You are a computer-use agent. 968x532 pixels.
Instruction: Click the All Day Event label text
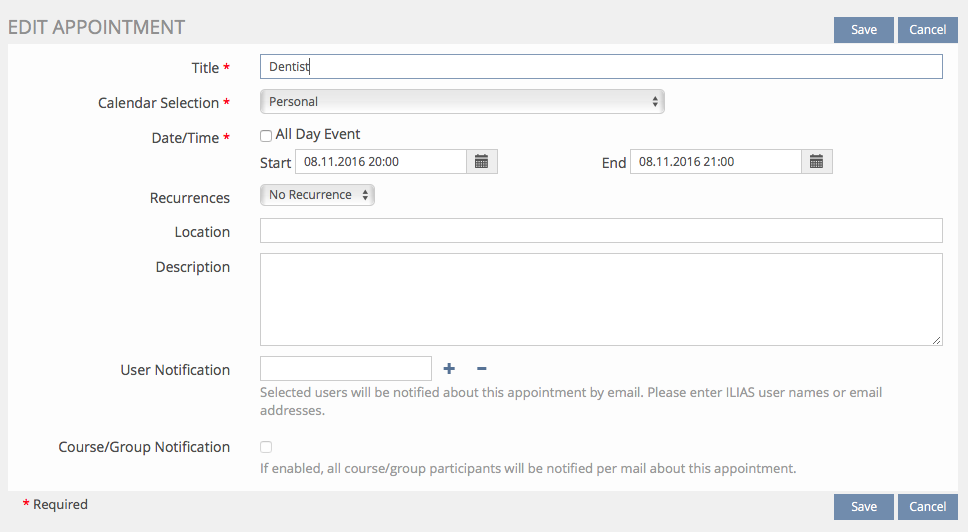tap(317, 134)
